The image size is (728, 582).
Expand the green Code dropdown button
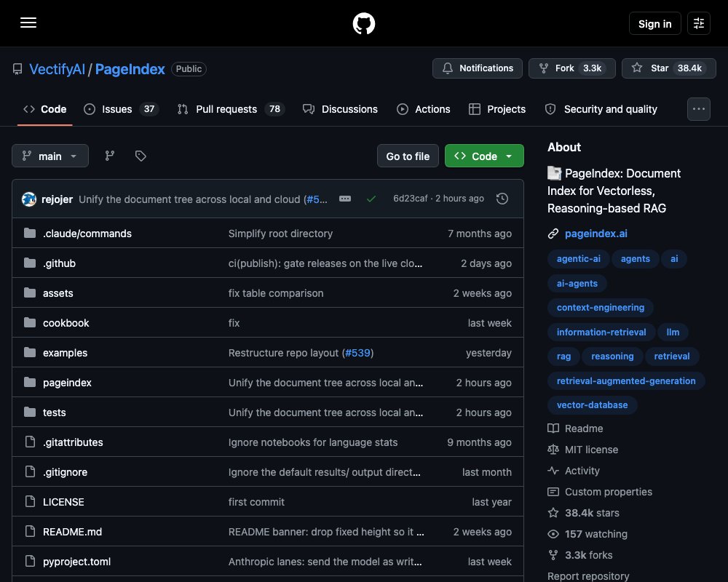pos(484,156)
